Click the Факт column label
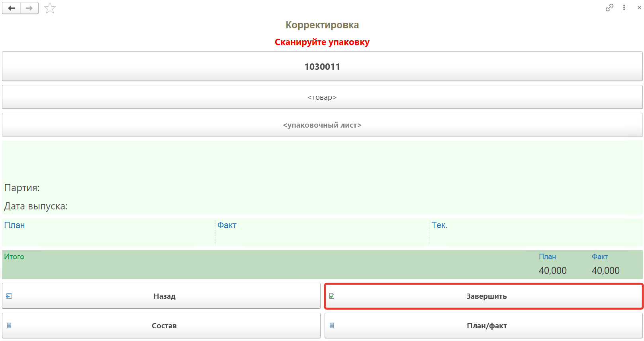 pyautogui.click(x=227, y=225)
